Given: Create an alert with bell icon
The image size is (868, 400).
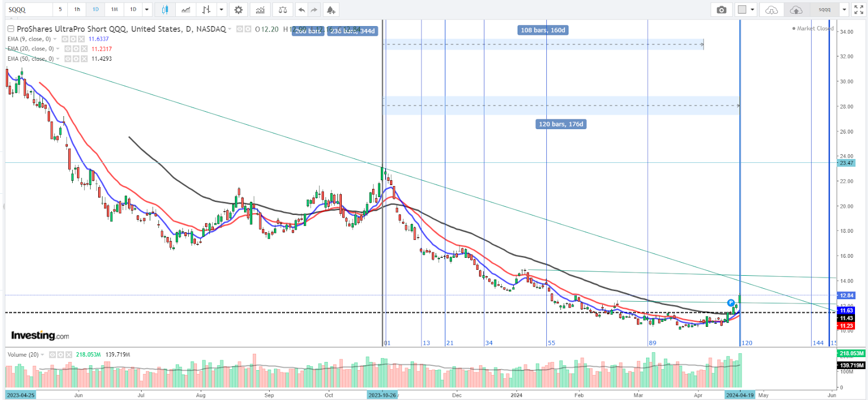Looking at the screenshot, I should pos(331,10).
